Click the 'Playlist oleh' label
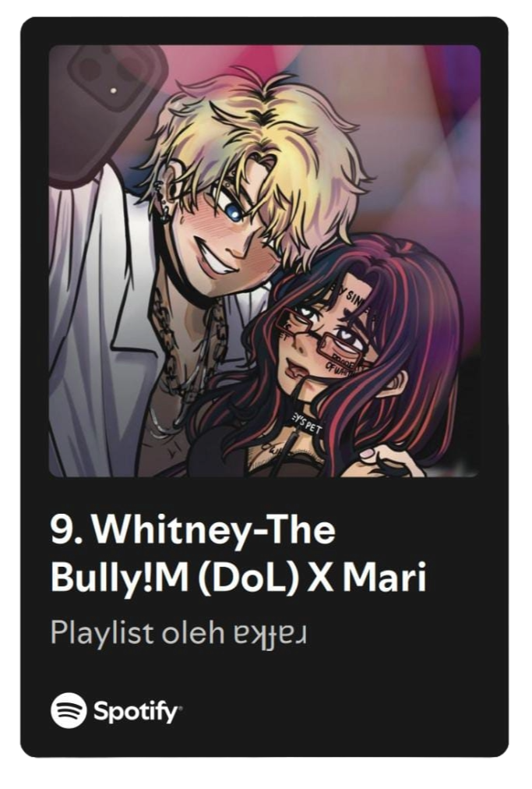 coord(137,633)
